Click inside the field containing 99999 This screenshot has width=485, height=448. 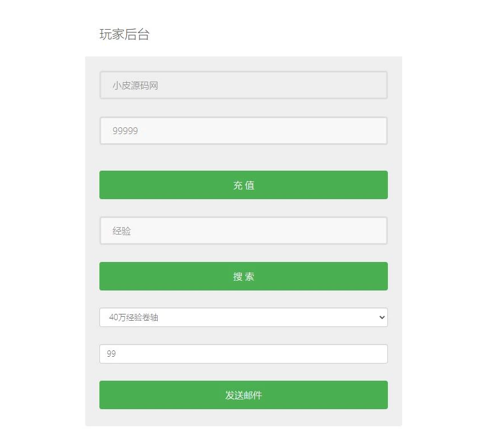243,131
